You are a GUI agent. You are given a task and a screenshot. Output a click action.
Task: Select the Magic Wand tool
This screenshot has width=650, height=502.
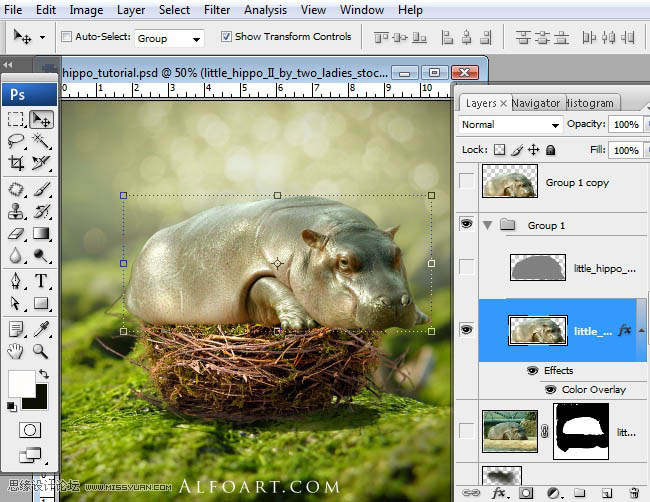(41, 141)
